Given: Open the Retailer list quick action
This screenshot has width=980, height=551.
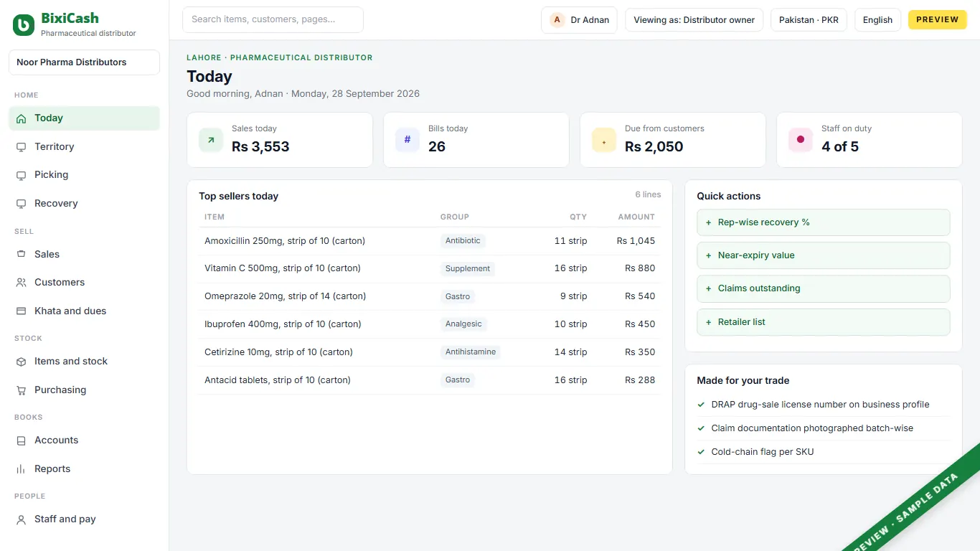Looking at the screenshot, I should 824,322.
